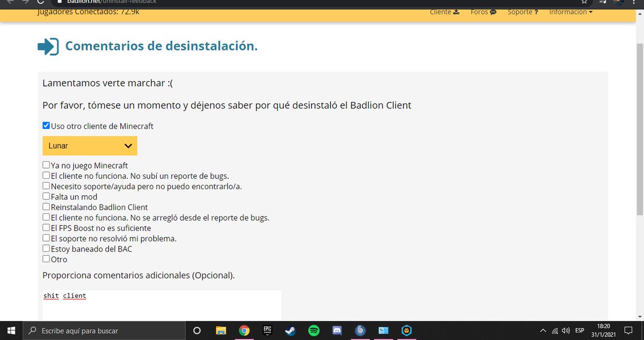Click the Windows search box 'Escribe aquí para buscar'
644x340 pixels.
104,330
